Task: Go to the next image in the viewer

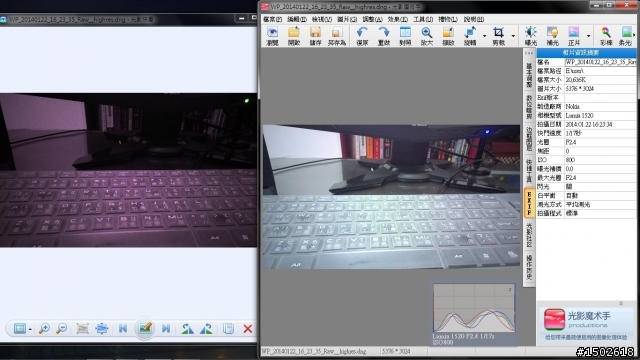Action: click(x=166, y=329)
